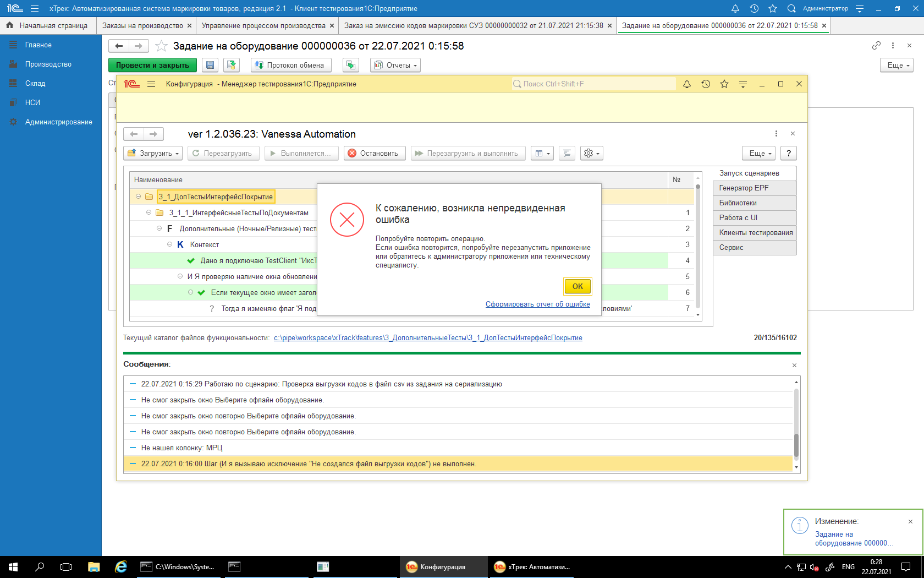The height and width of the screenshot is (578, 924).
Task: Collapse the 'Контекст' tree node
Action: [169, 244]
